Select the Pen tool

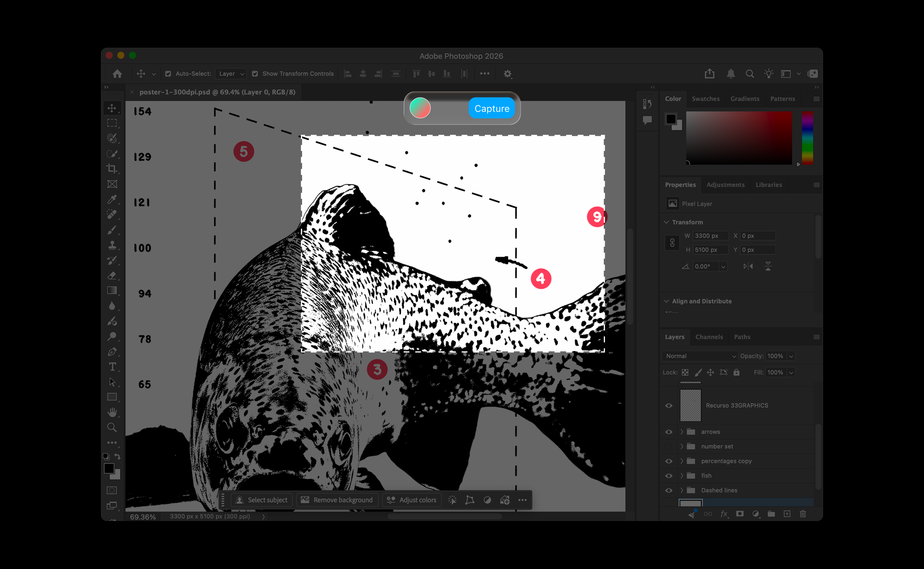(112, 351)
